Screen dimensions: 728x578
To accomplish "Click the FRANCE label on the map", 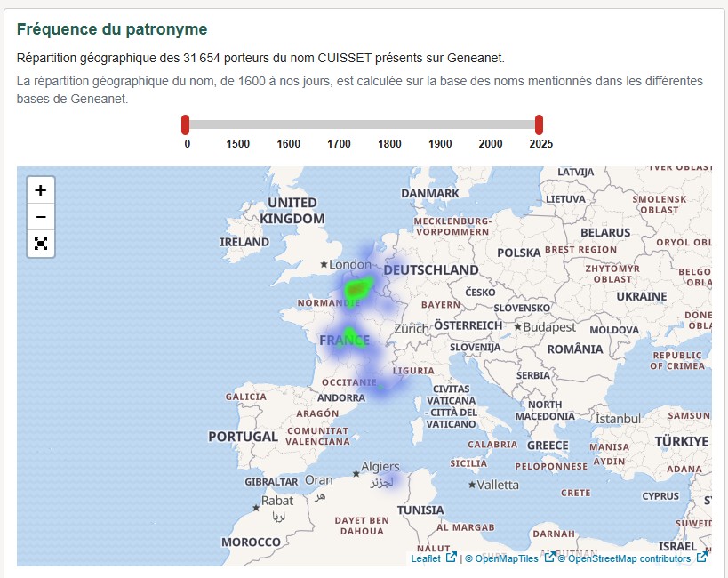I will pyautogui.click(x=344, y=339).
